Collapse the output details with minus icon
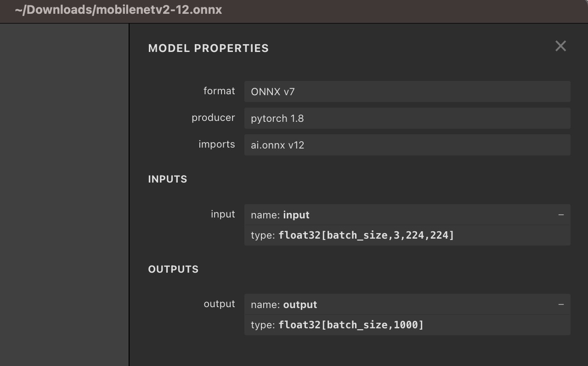 coord(561,304)
